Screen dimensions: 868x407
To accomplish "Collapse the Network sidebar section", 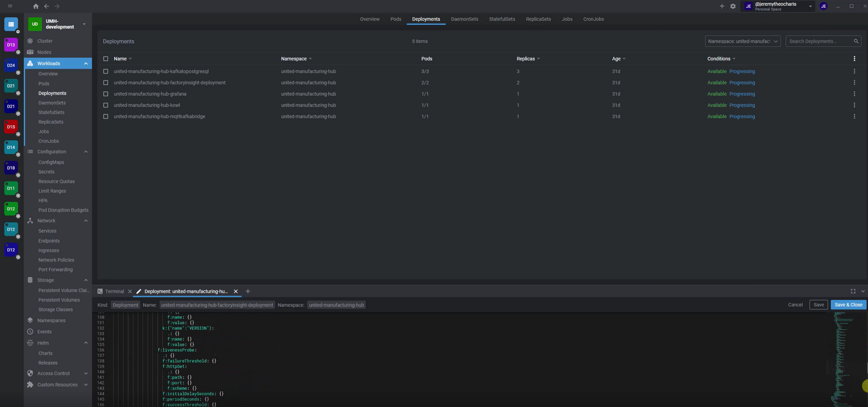I will tap(85, 221).
